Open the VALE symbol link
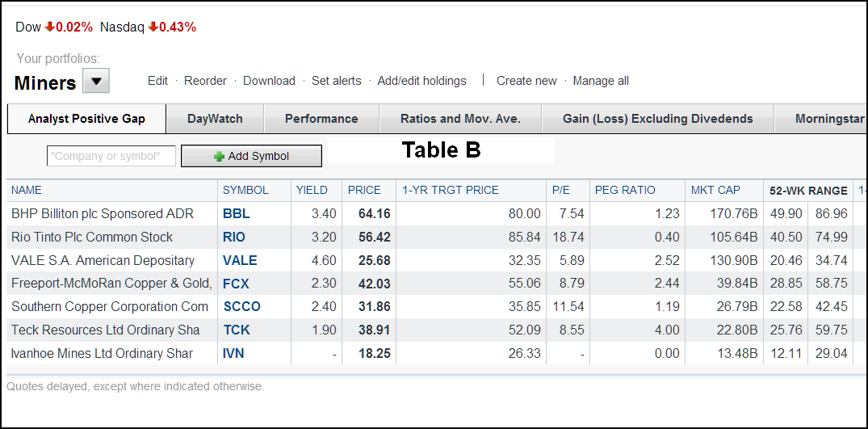This screenshot has width=868, height=429. tap(241, 261)
